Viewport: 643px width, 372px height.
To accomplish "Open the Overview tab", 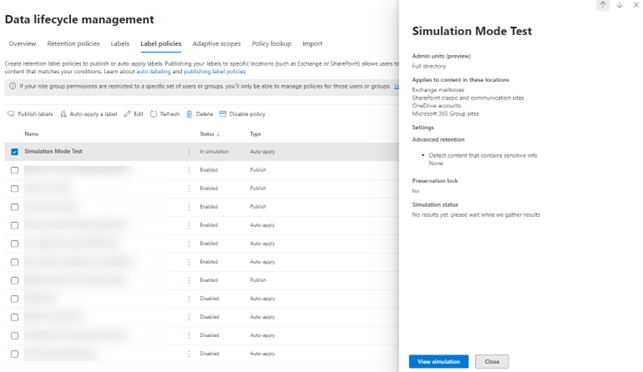I will (22, 43).
